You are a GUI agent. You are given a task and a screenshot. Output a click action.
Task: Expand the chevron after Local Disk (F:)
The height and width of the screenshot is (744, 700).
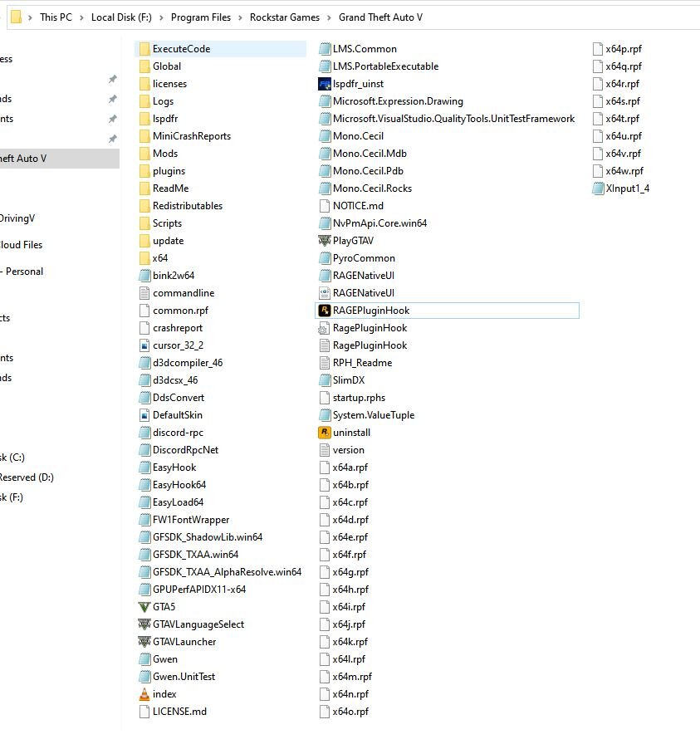[x=161, y=17]
